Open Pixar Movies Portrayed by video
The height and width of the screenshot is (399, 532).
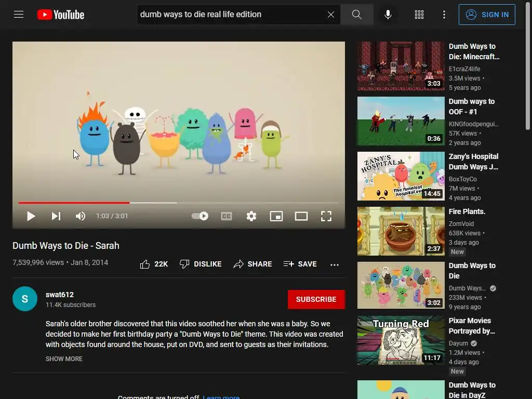(472, 326)
